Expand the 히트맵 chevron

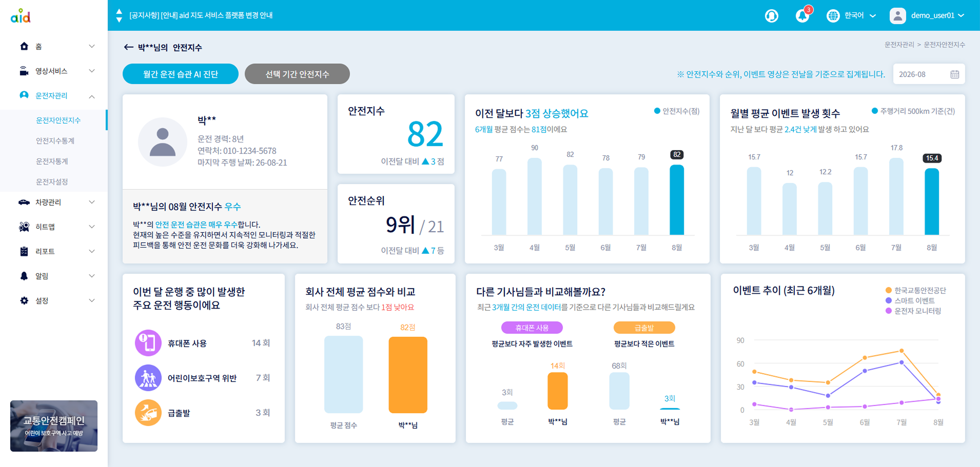pos(92,227)
